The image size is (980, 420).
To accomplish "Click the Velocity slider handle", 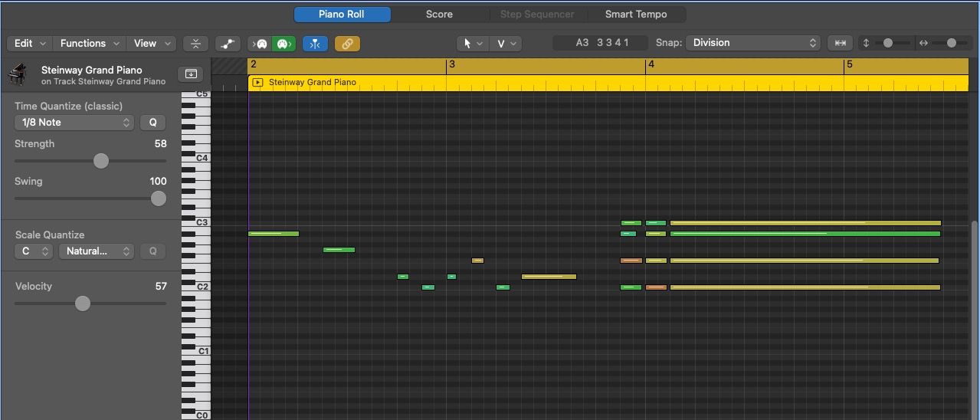I will click(83, 304).
